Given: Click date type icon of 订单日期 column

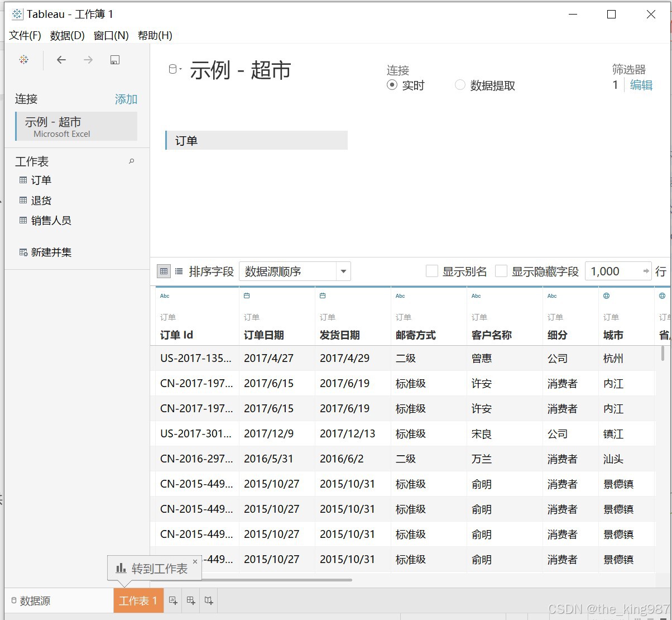Looking at the screenshot, I should tap(247, 296).
